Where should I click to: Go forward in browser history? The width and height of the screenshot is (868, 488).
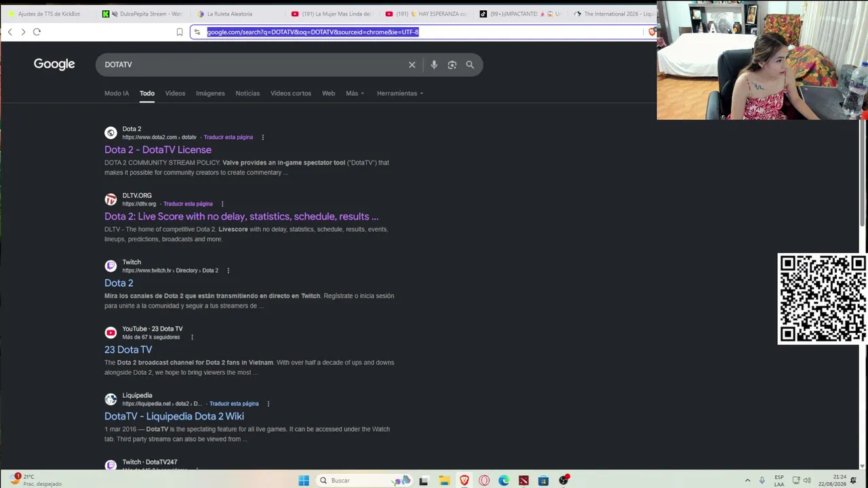(23, 32)
